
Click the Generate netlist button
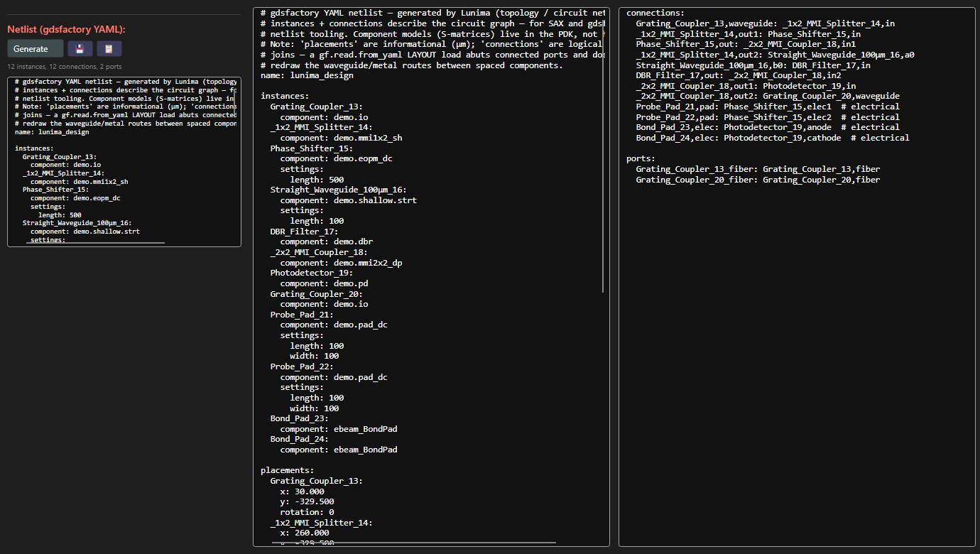[35, 49]
